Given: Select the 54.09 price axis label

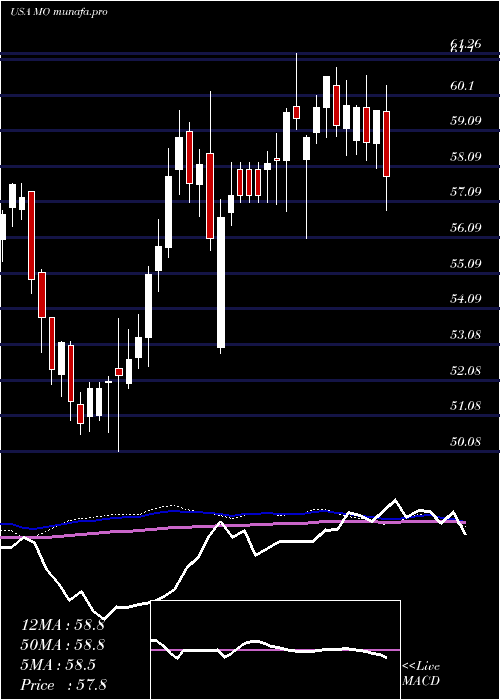Looking at the screenshot, I should [x=465, y=299].
